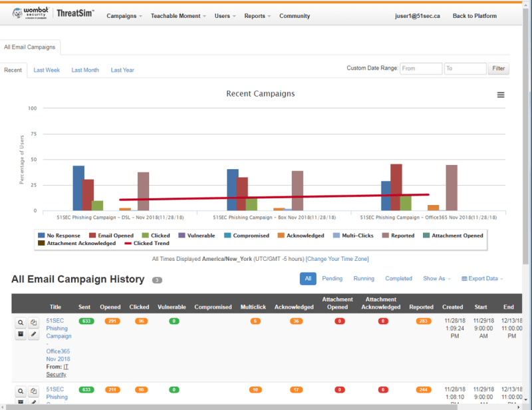Click the vertical scrollbar down arrow
The width and height of the screenshot is (532, 410).
525,400
